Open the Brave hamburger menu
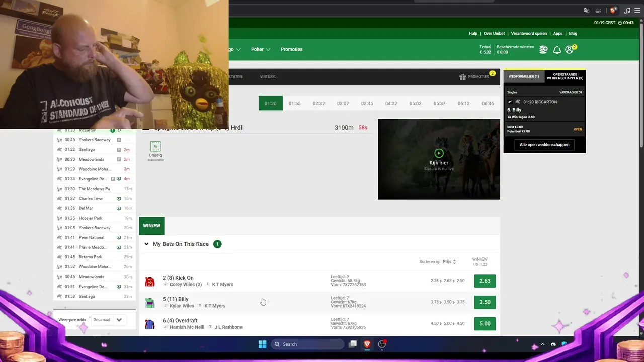 point(637,10)
